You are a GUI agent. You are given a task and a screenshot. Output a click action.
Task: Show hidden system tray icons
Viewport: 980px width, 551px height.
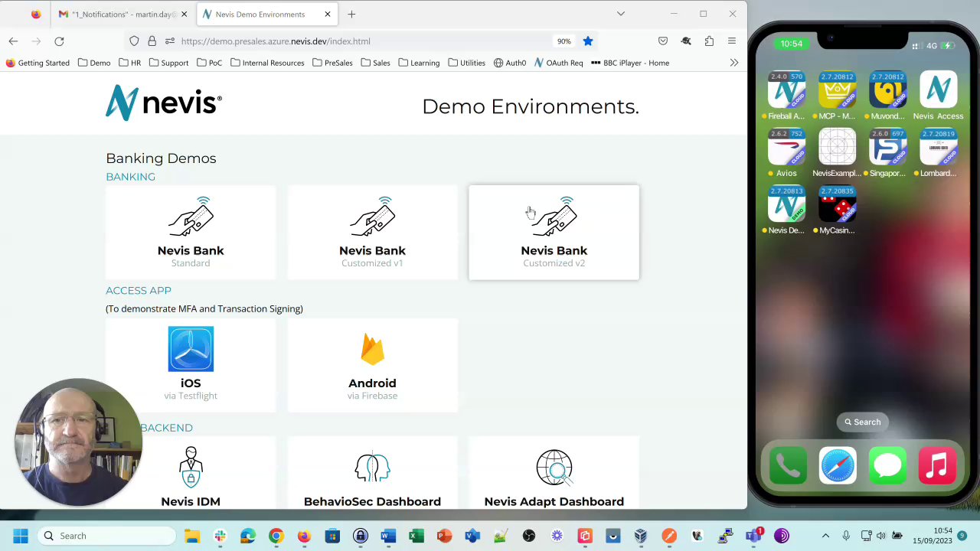click(825, 536)
